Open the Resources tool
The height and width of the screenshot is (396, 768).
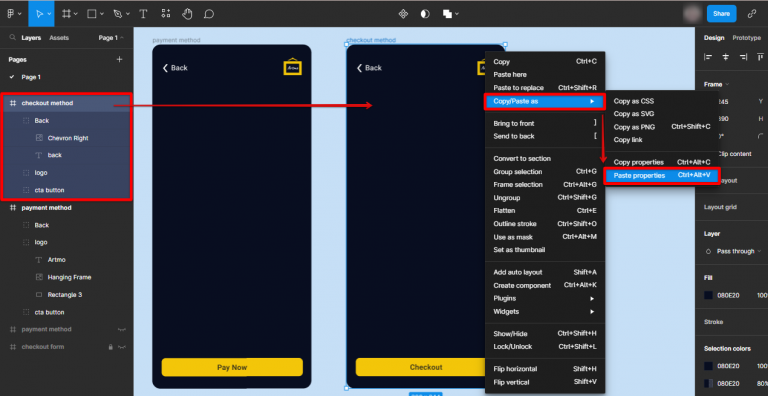click(166, 14)
